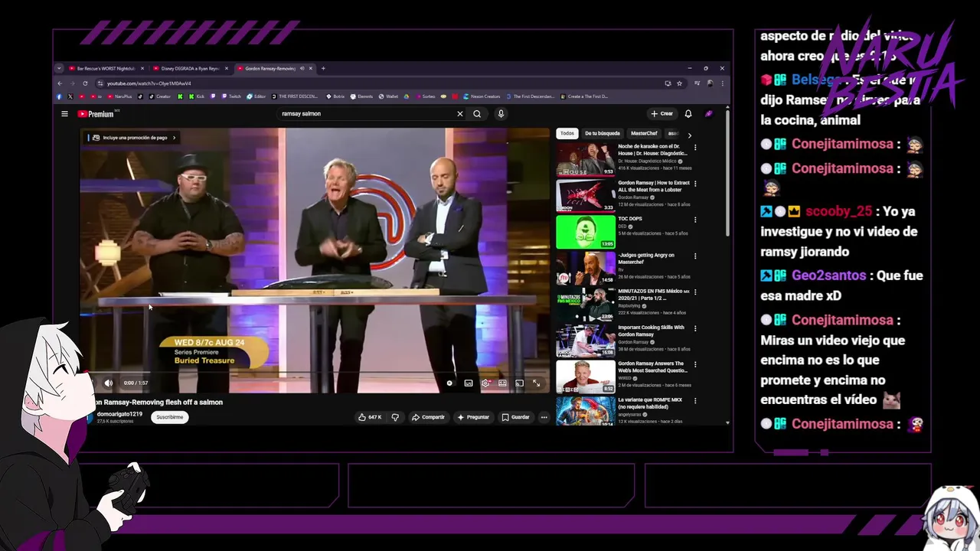Open the Kick bookmark
Image resolution: width=980 pixels, height=551 pixels.
[x=196, y=96]
